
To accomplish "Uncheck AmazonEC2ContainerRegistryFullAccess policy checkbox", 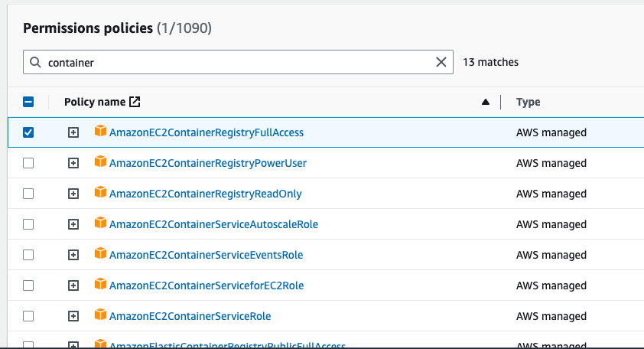I will [x=28, y=132].
